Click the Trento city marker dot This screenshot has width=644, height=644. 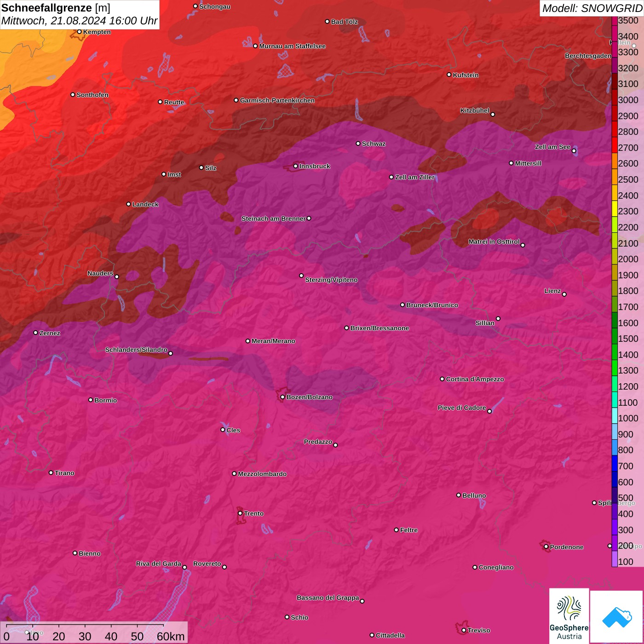240,513
